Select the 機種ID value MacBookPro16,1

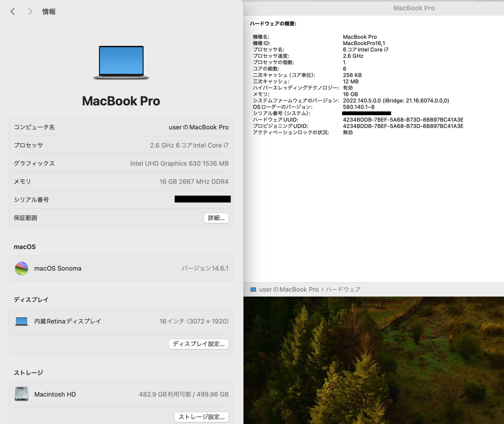[x=364, y=43]
